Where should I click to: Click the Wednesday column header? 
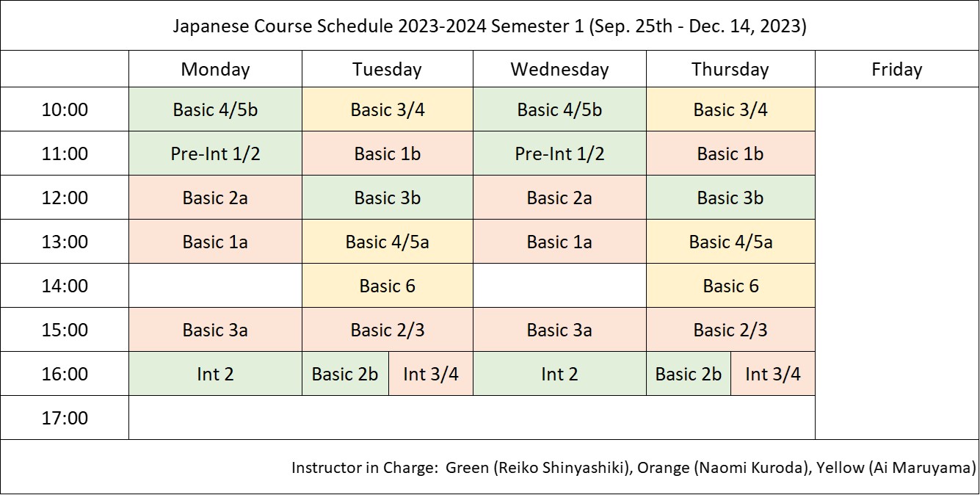559,69
